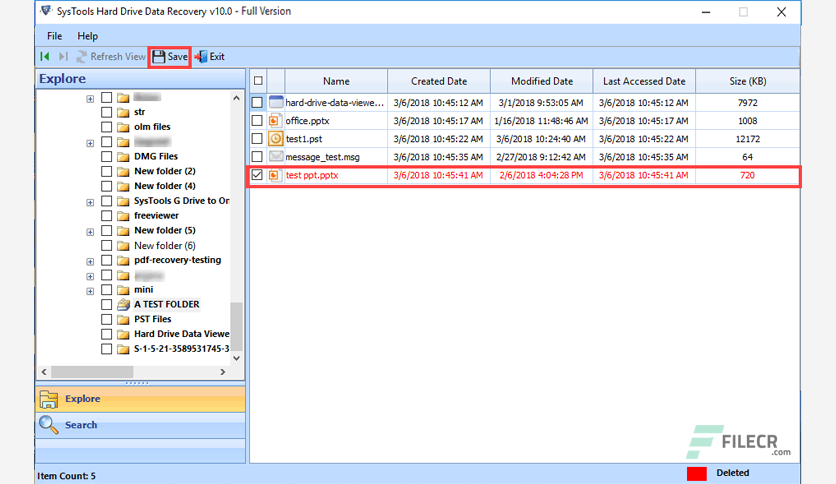Expand the pdf-recovery-testing node
This screenshot has height=484, width=836.
tap(90, 262)
